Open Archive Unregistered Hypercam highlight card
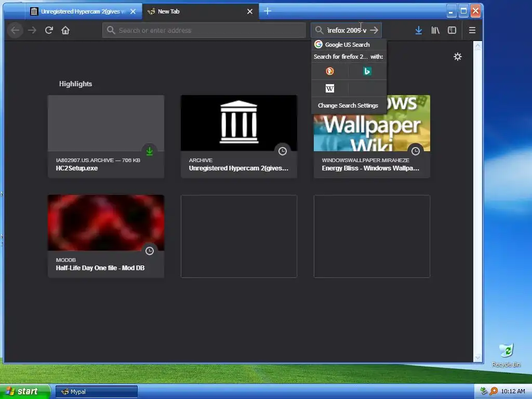Viewport: 532px width, 399px height. (239, 137)
